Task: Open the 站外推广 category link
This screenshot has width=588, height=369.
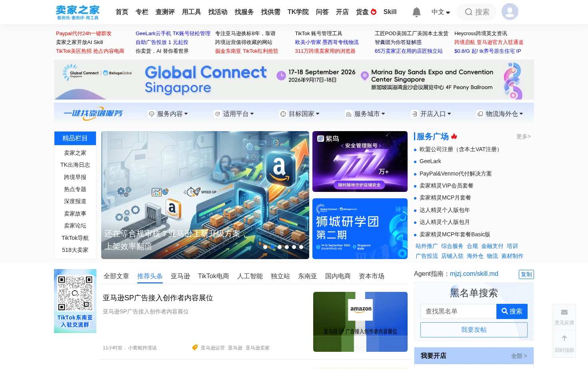Action: tap(427, 246)
